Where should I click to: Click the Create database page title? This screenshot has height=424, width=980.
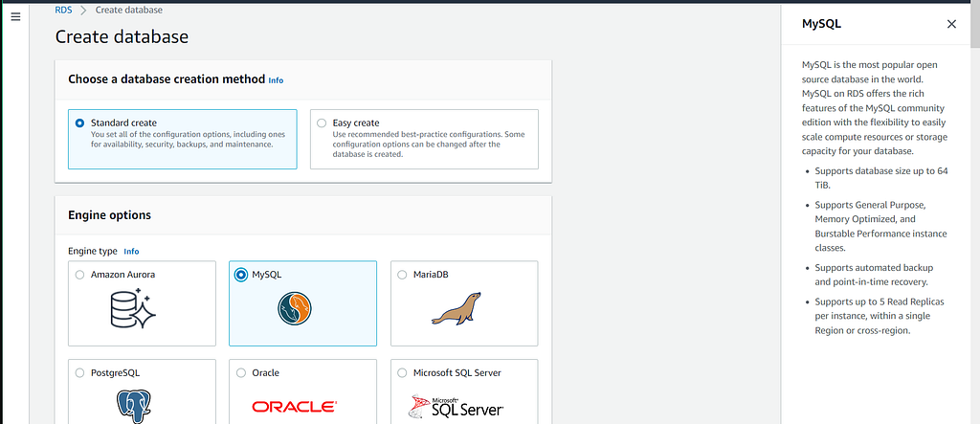(122, 37)
